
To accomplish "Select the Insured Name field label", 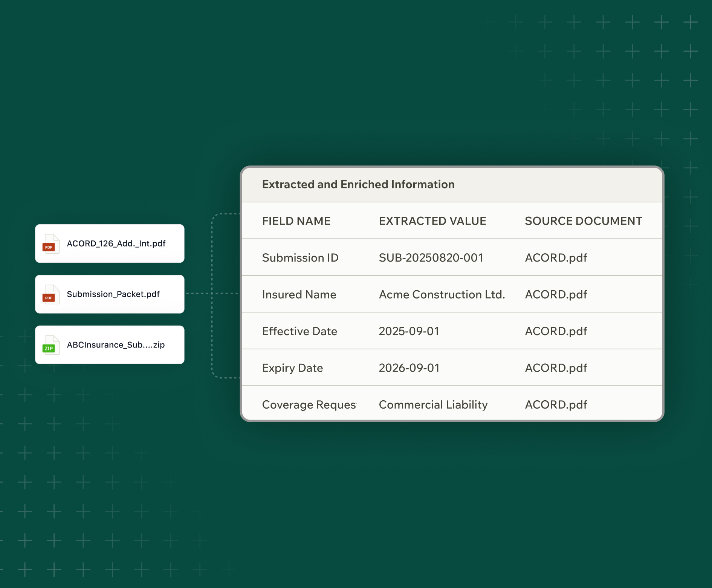I will [x=299, y=294].
